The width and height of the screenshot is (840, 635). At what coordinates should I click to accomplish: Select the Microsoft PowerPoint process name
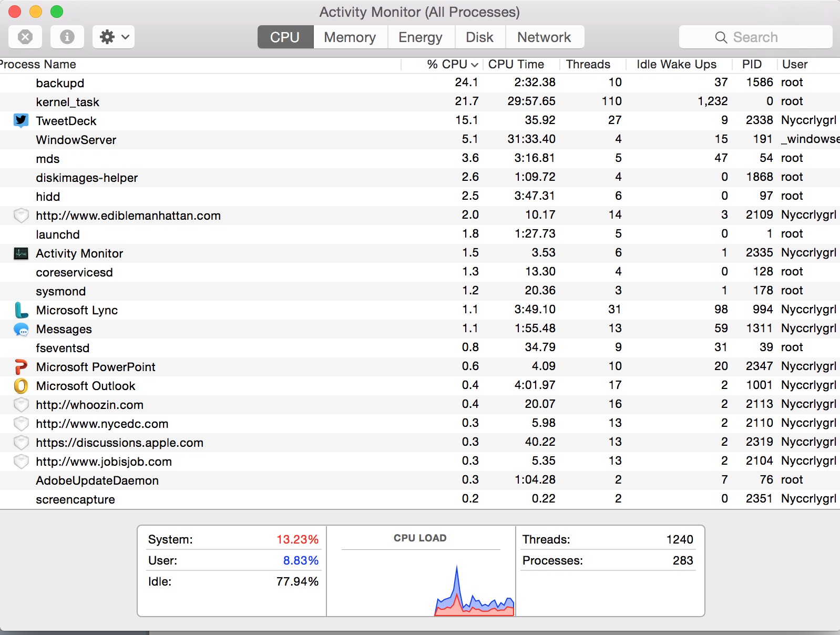(96, 367)
